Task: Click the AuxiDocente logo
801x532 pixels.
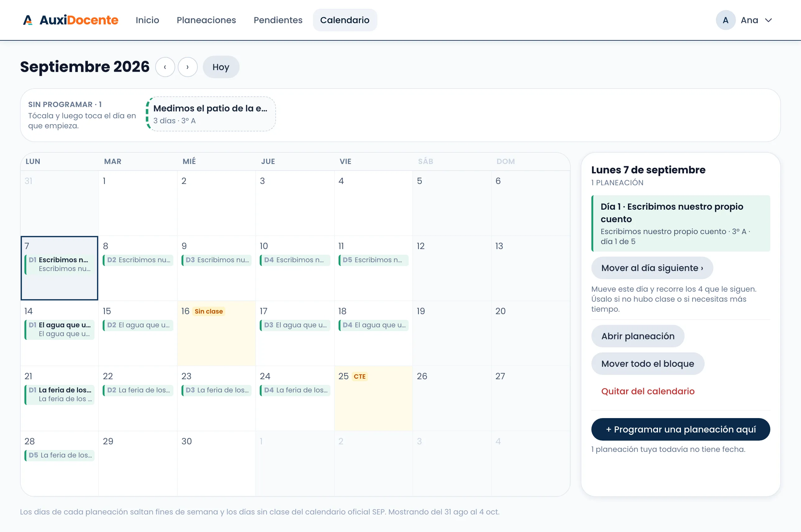Action: click(x=71, y=20)
